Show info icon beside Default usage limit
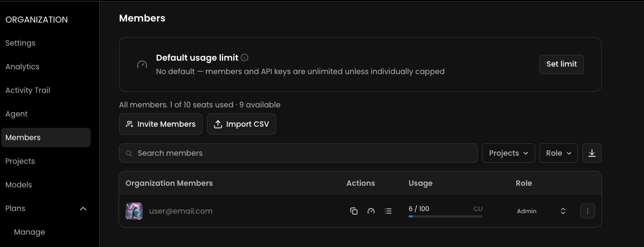The width and height of the screenshot is (644, 247). (245, 57)
